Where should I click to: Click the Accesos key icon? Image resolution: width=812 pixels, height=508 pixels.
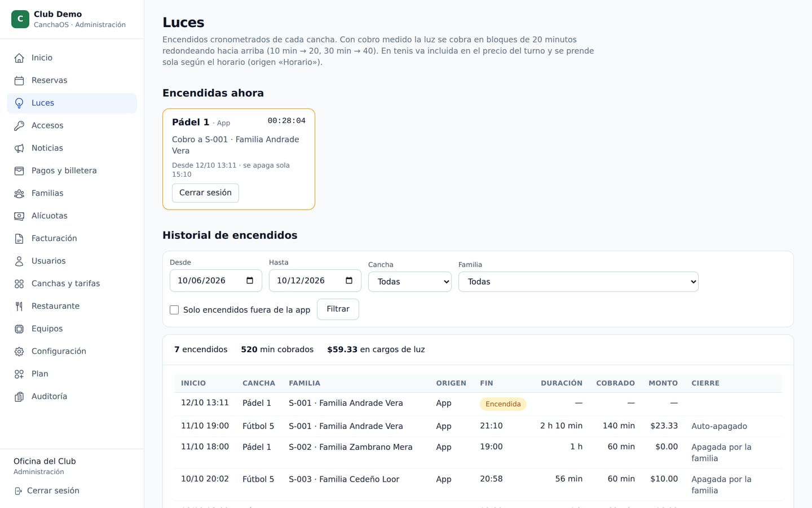(x=19, y=125)
